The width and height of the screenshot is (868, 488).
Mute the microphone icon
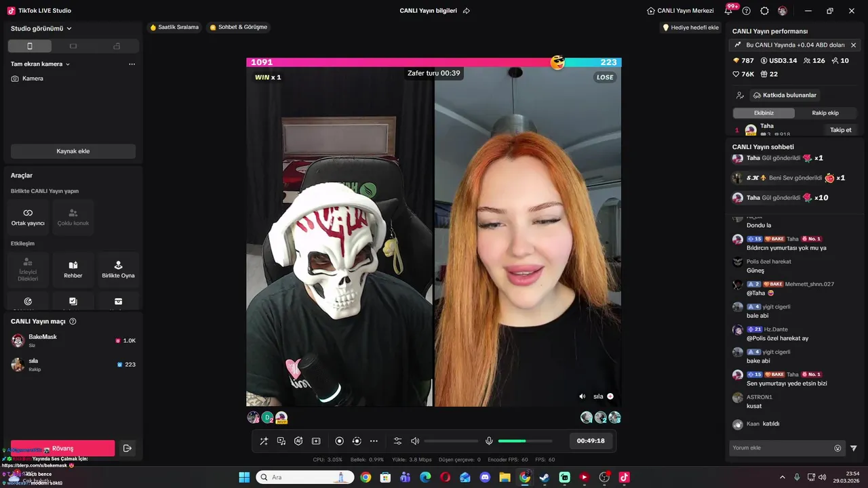[x=489, y=441]
